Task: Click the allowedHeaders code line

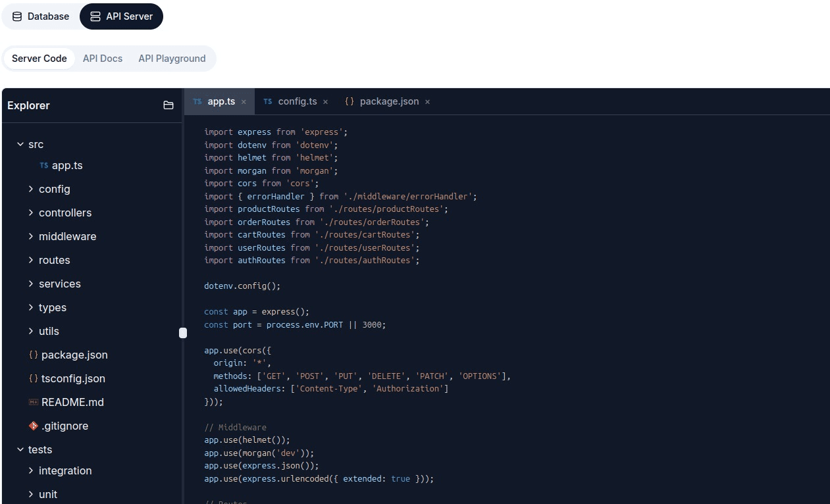Action: [331, 389]
